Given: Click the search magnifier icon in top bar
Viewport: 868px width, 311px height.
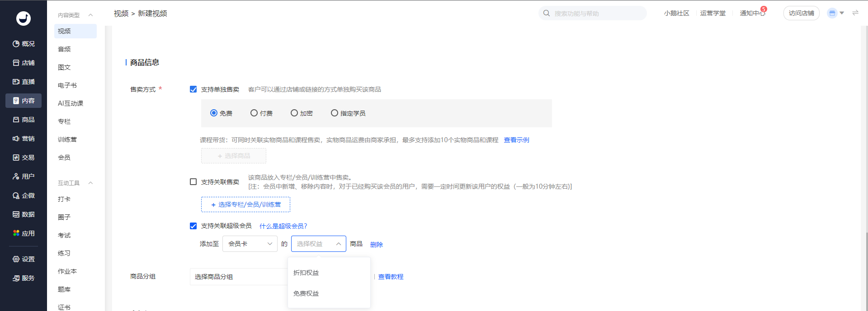Looking at the screenshot, I should pos(547,13).
